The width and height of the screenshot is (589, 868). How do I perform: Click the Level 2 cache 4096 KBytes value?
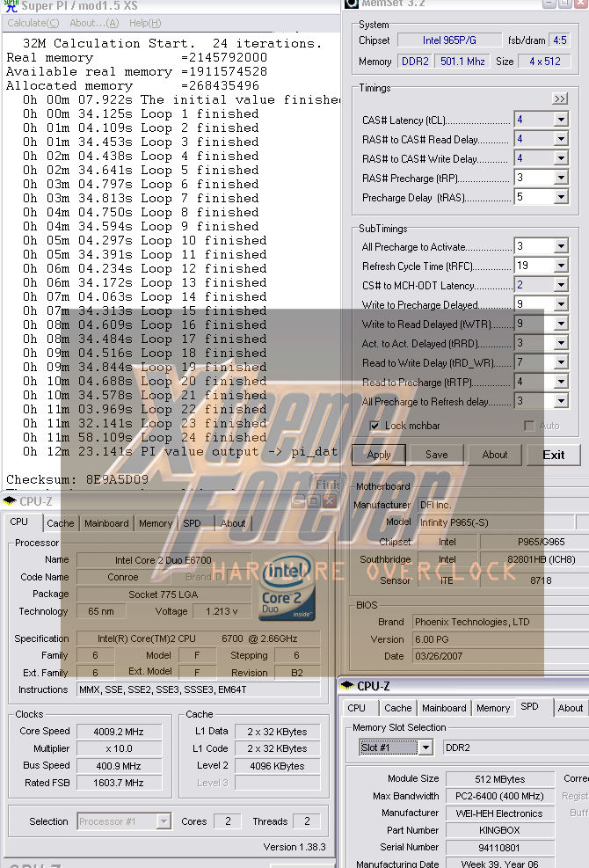pos(277,766)
